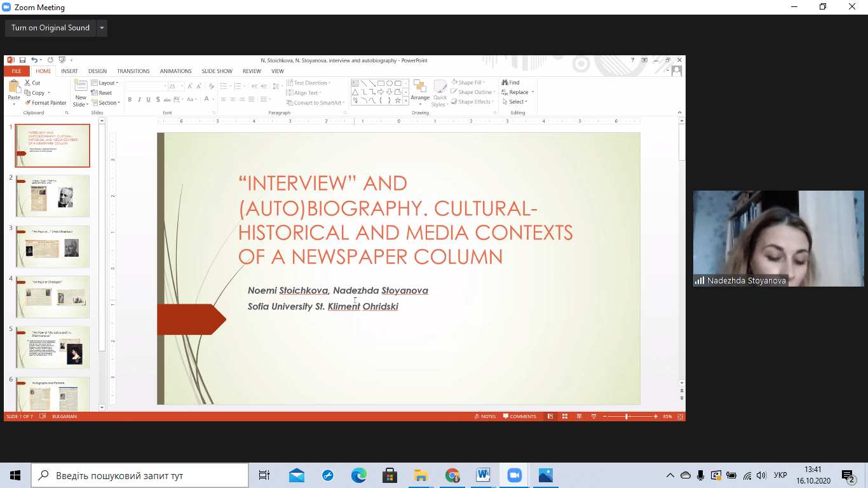The image size is (868, 488).
Task: Open the Select dropdown in Editing group
Action: [517, 102]
